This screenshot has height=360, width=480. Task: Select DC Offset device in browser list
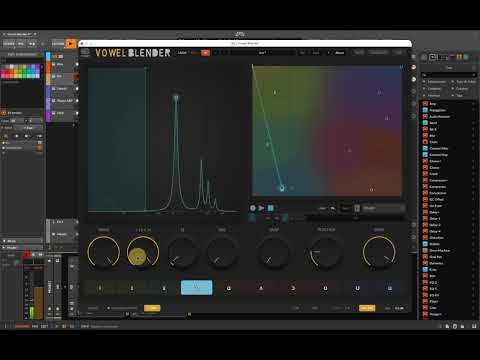coord(448,199)
